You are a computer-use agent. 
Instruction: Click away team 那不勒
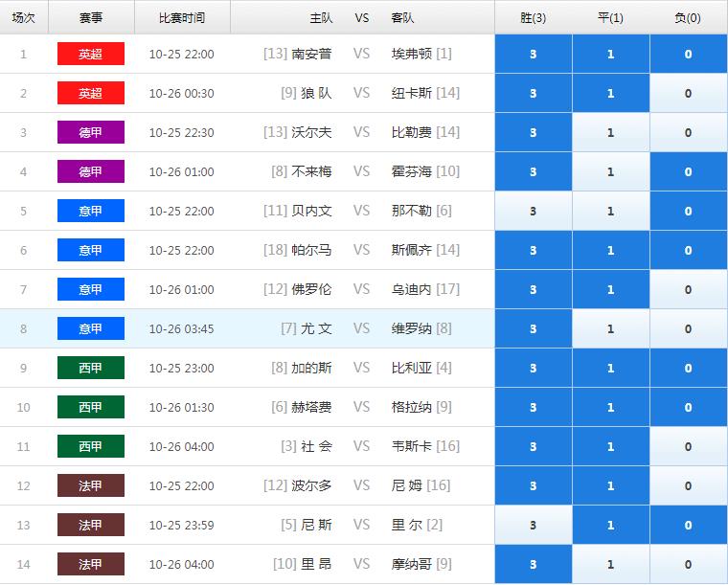[412, 211]
